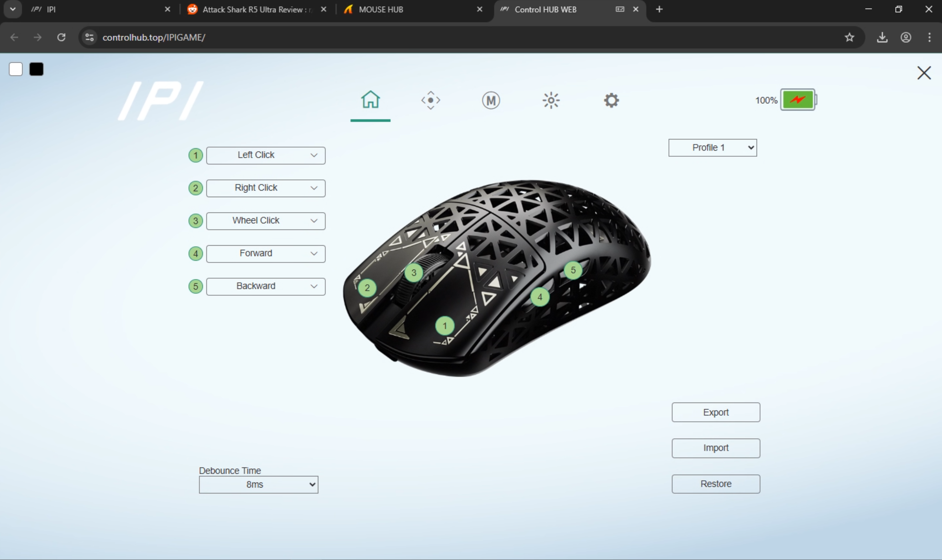Click the battery charging indicator icon

(x=797, y=100)
